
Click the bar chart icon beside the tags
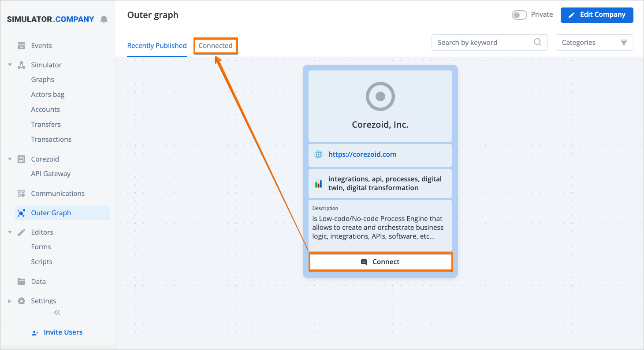coord(318,184)
